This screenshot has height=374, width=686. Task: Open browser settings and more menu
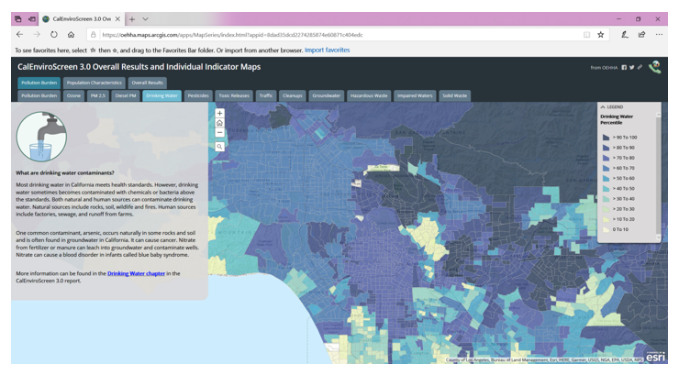point(659,35)
